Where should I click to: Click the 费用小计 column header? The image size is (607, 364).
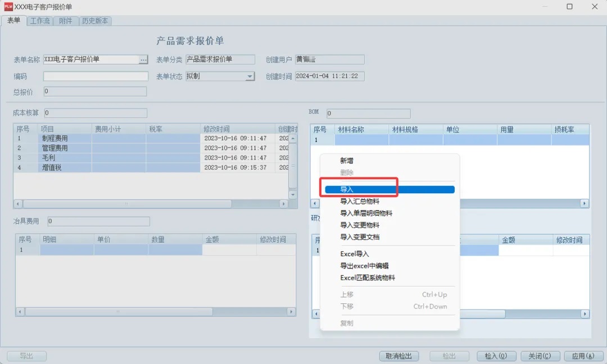pos(119,129)
